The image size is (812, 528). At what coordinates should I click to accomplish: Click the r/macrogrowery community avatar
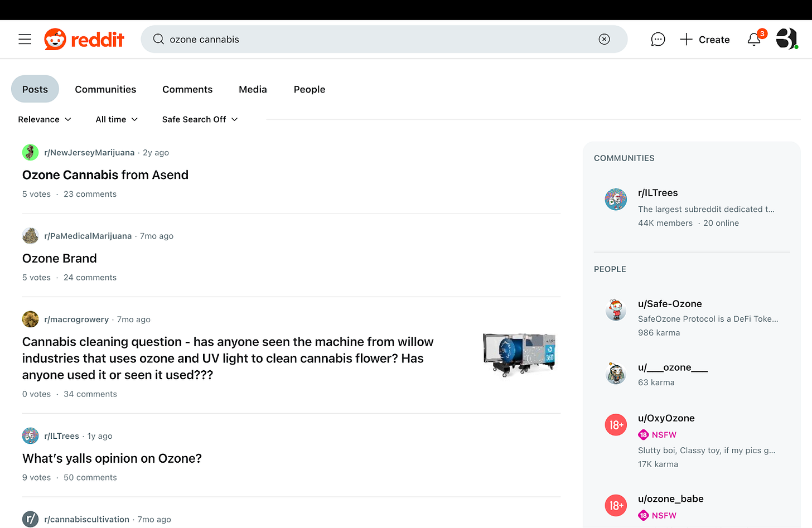tap(30, 319)
